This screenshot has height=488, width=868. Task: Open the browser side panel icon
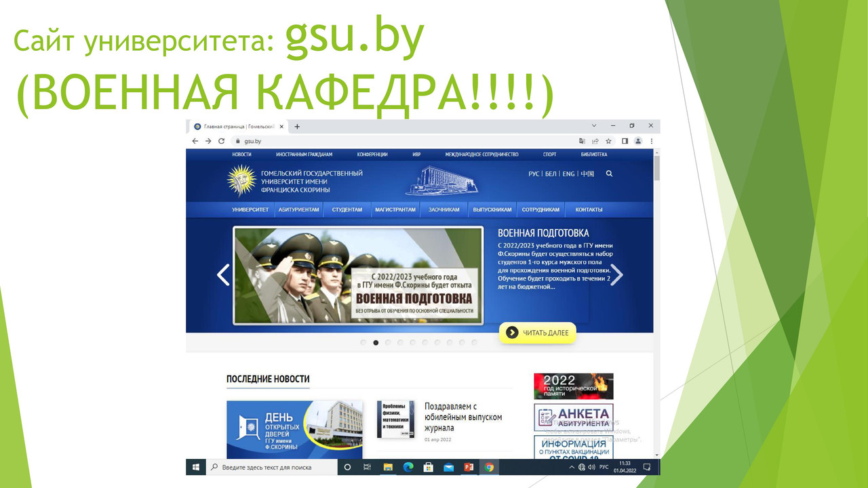pos(625,141)
